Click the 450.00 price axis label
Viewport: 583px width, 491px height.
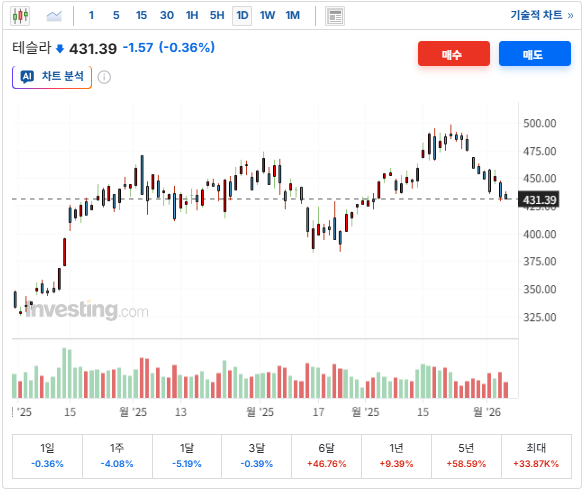pos(539,178)
